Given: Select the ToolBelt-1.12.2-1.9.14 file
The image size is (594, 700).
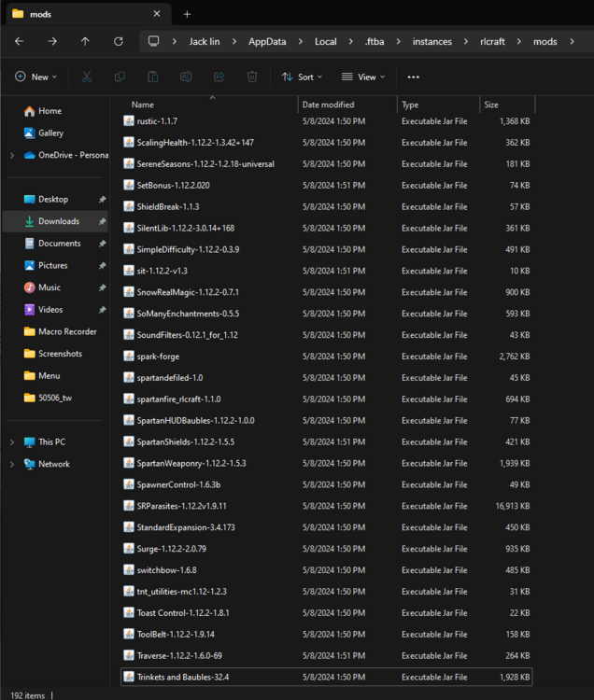Looking at the screenshot, I should (327, 635).
